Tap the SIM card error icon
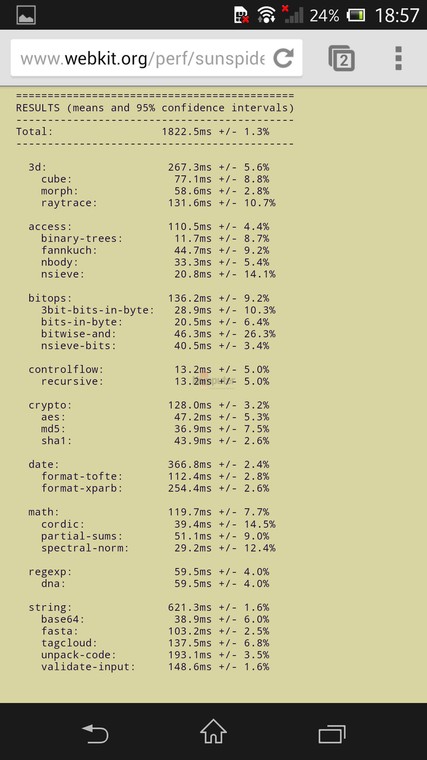This screenshot has height=760, width=427. click(242, 15)
